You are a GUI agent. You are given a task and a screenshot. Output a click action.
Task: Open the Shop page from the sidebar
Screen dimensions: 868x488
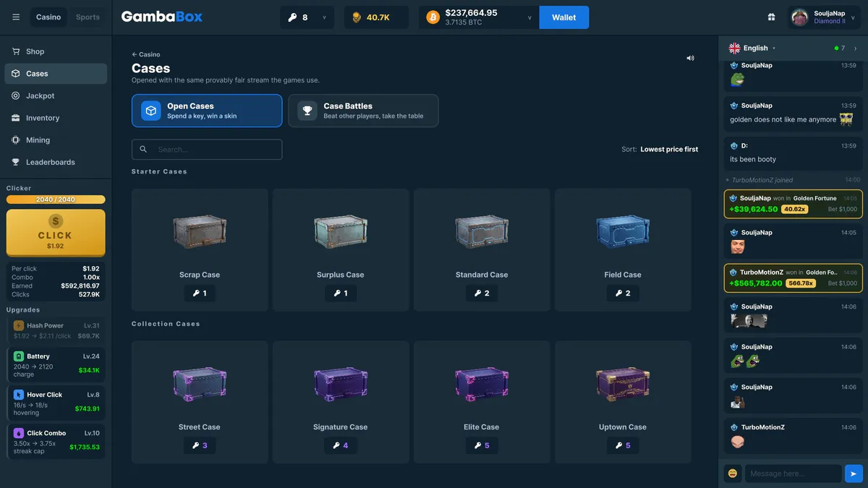pos(56,51)
